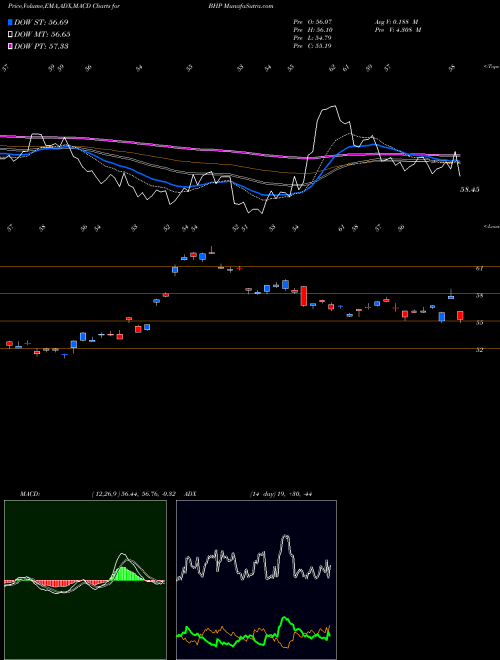Click the 'Pre O: 56.07' value
The image size is (500, 660).
[313, 22]
